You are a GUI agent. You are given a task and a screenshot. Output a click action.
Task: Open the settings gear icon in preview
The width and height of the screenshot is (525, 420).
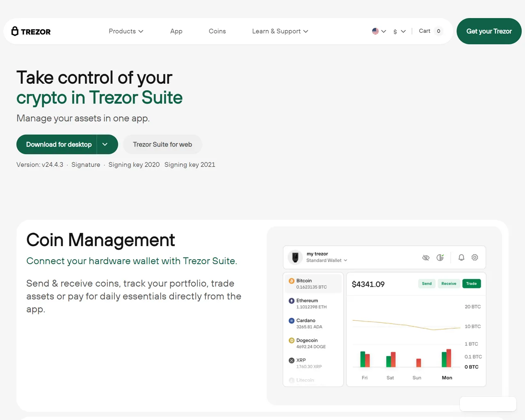[475, 258]
